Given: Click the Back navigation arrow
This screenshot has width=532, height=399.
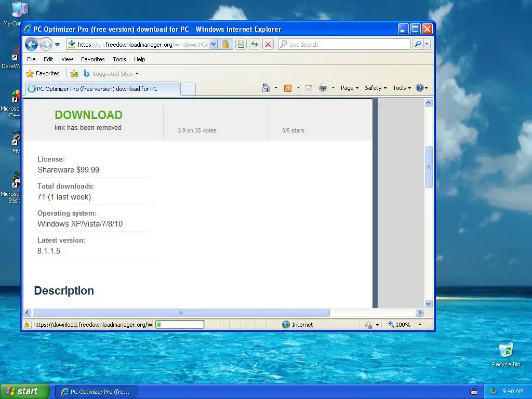Looking at the screenshot, I should (31, 44).
